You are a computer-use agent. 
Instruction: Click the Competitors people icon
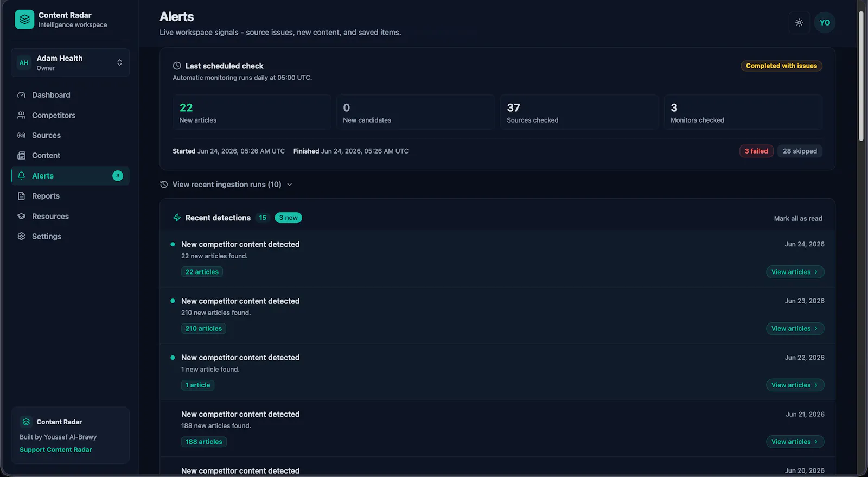pos(21,115)
